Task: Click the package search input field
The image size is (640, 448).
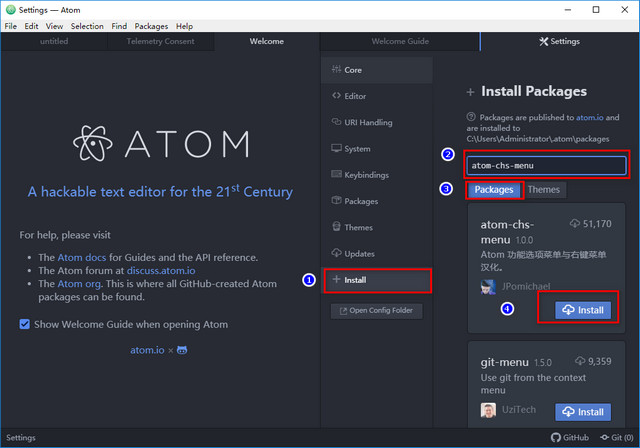Action: pyautogui.click(x=547, y=165)
